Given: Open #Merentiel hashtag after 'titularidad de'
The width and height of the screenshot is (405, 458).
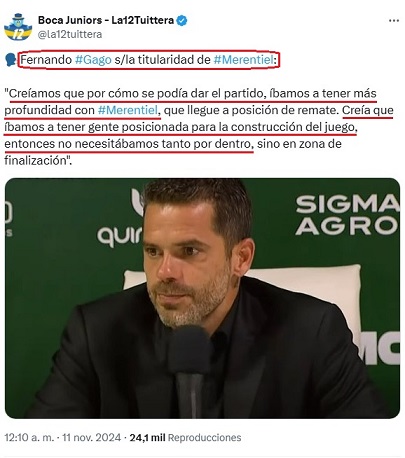Looking at the screenshot, I should click(243, 60).
